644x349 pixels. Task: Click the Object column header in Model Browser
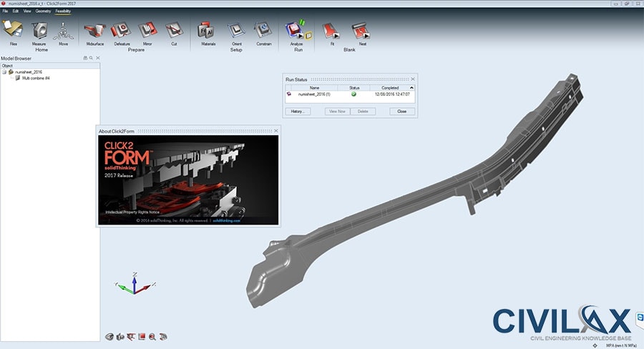coord(50,66)
